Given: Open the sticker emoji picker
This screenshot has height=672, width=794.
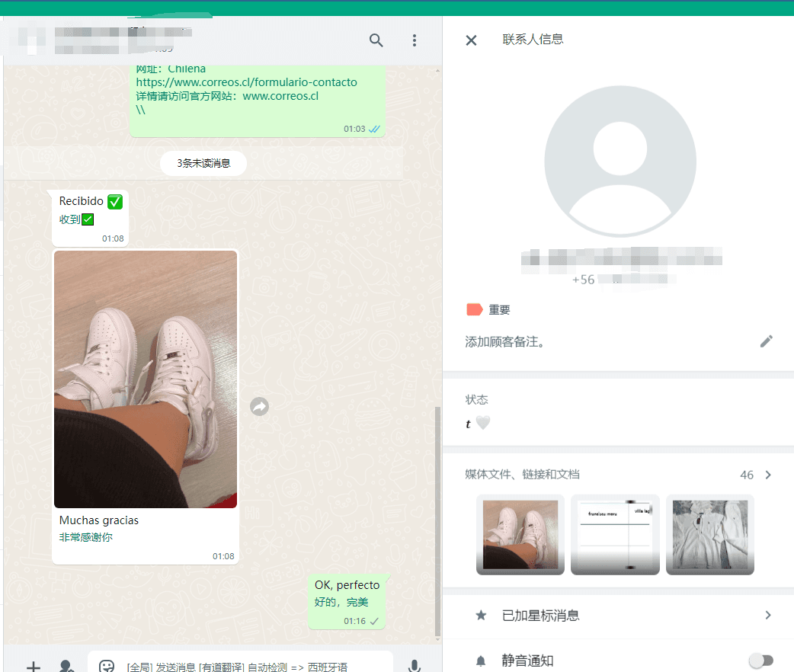Looking at the screenshot, I should pos(107,666).
